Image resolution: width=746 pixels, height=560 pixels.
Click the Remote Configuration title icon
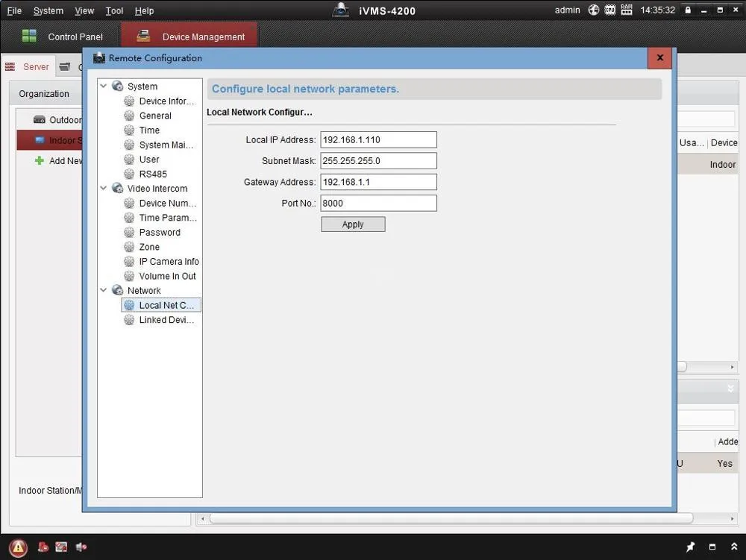[x=99, y=58]
